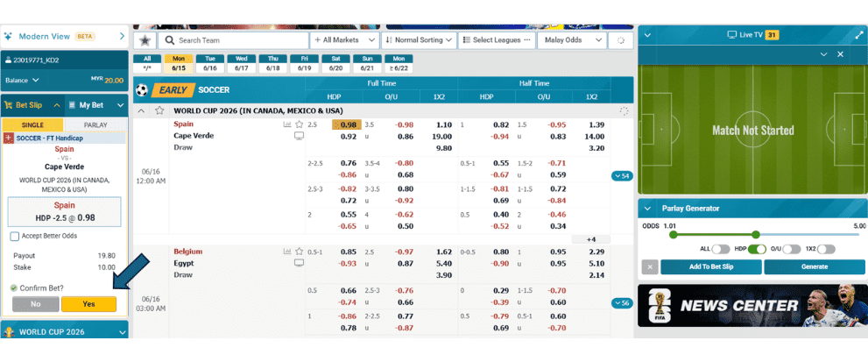Select the All dates tab

pos(147,64)
